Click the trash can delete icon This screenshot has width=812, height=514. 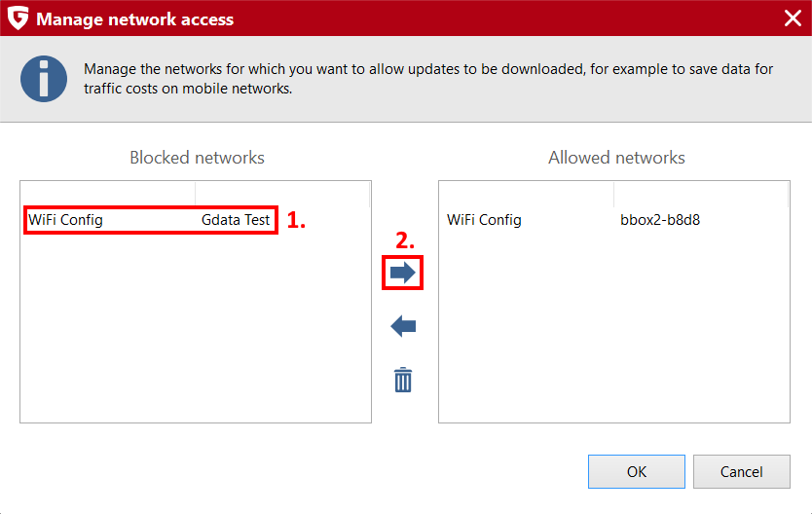pos(403,380)
